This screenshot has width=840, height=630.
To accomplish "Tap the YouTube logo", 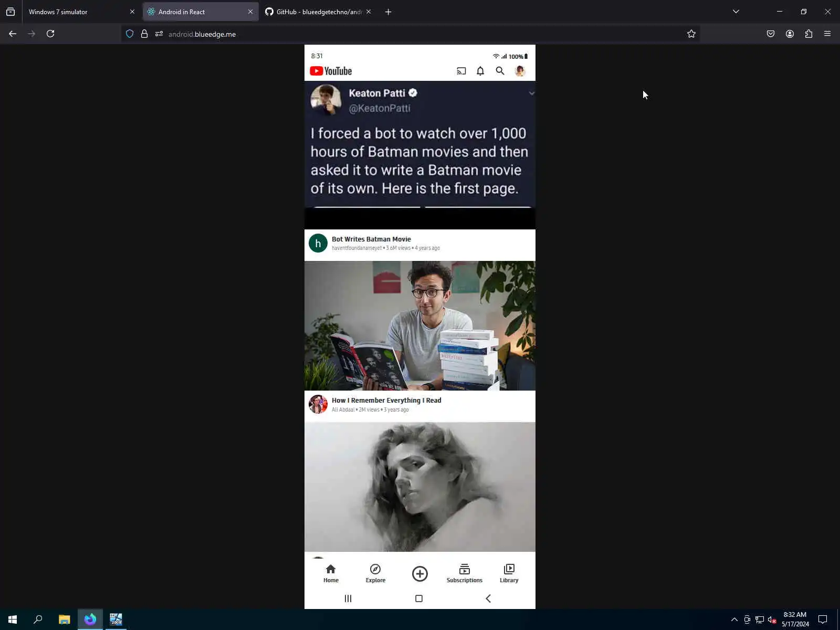I will [x=331, y=71].
